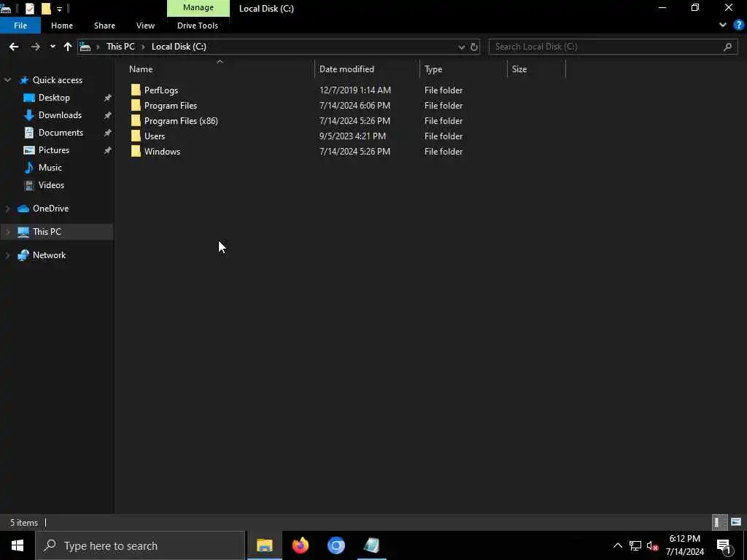The width and height of the screenshot is (747, 560).
Task: Launch Firefox from the taskbar
Action: tap(300, 545)
